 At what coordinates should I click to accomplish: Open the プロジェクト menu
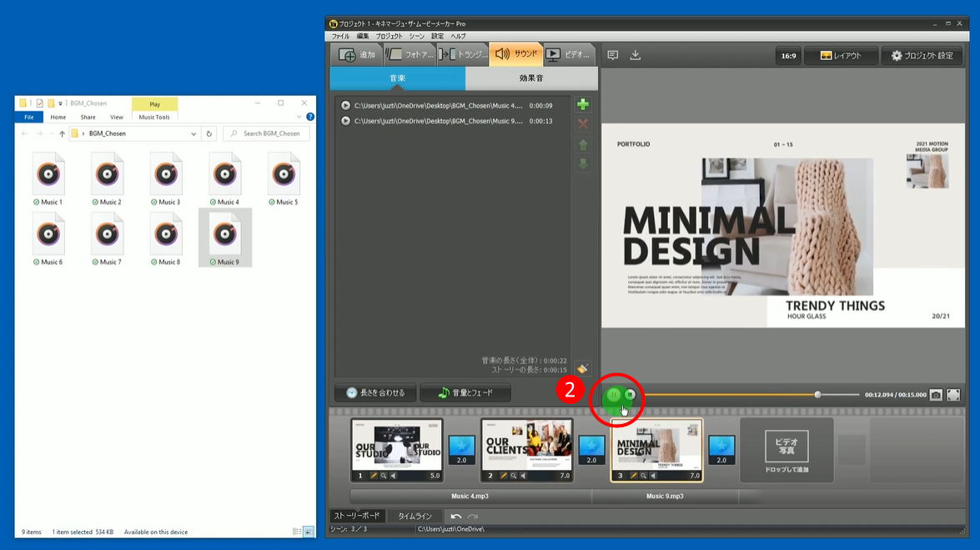point(389,37)
